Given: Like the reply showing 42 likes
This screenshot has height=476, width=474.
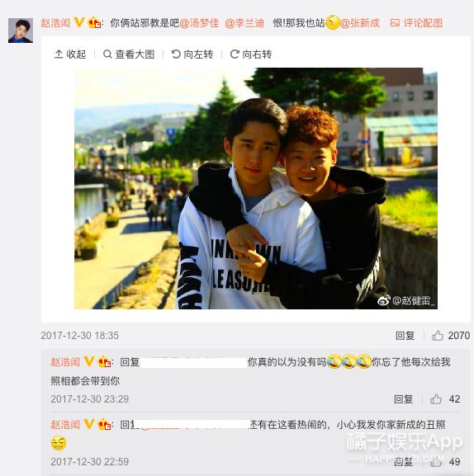Looking at the screenshot, I should point(445,399).
